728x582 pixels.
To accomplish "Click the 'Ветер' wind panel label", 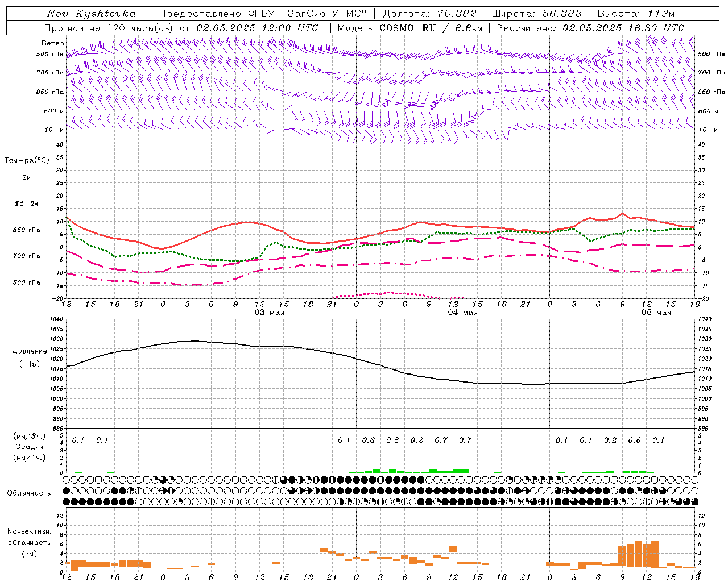I will pos(52,43).
